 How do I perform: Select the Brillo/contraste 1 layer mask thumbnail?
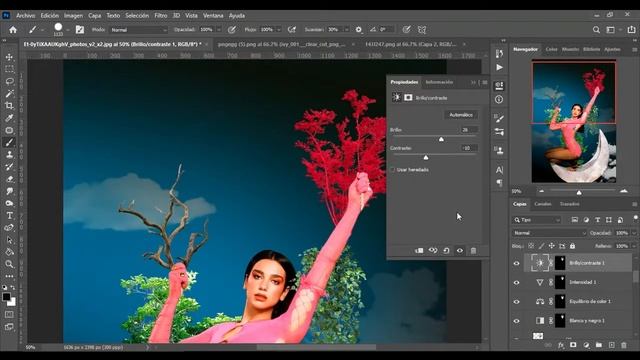click(x=560, y=263)
